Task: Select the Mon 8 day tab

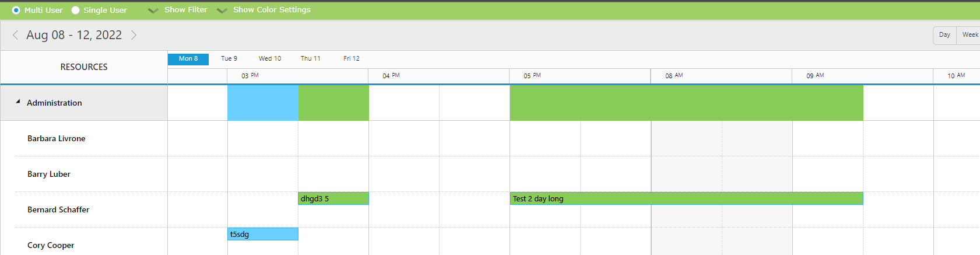Action: [x=188, y=59]
